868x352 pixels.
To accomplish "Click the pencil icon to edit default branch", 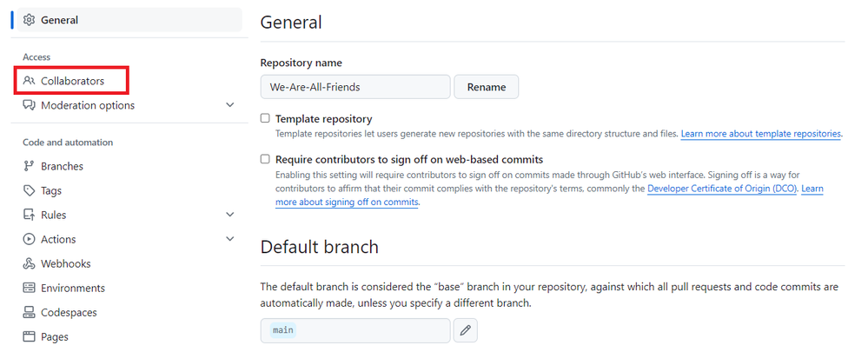I will pos(466,330).
